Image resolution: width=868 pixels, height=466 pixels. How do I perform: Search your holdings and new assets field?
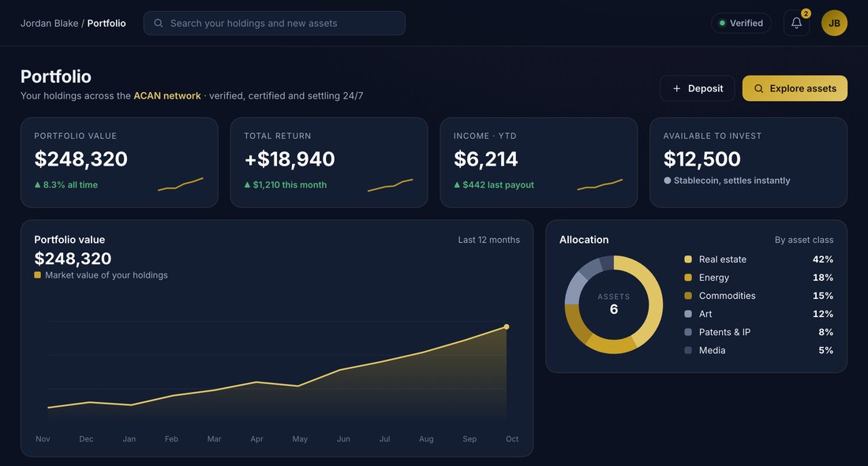275,23
